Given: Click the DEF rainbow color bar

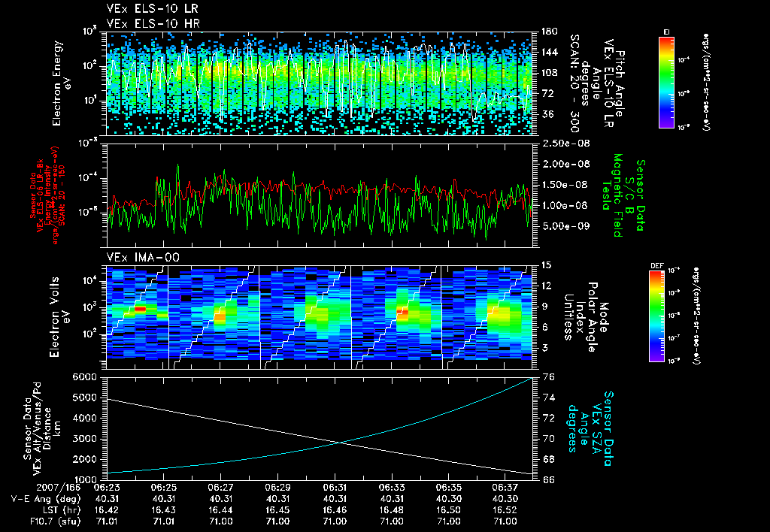Looking at the screenshot, I should (657, 316).
